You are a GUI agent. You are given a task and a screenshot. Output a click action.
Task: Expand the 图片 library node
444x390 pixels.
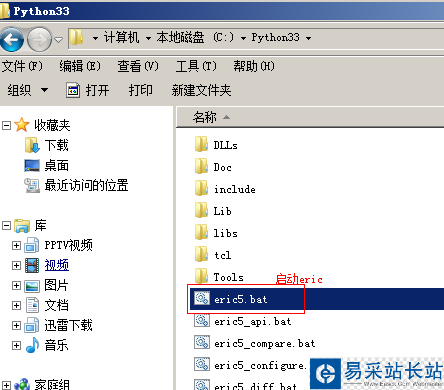[x=16, y=286]
